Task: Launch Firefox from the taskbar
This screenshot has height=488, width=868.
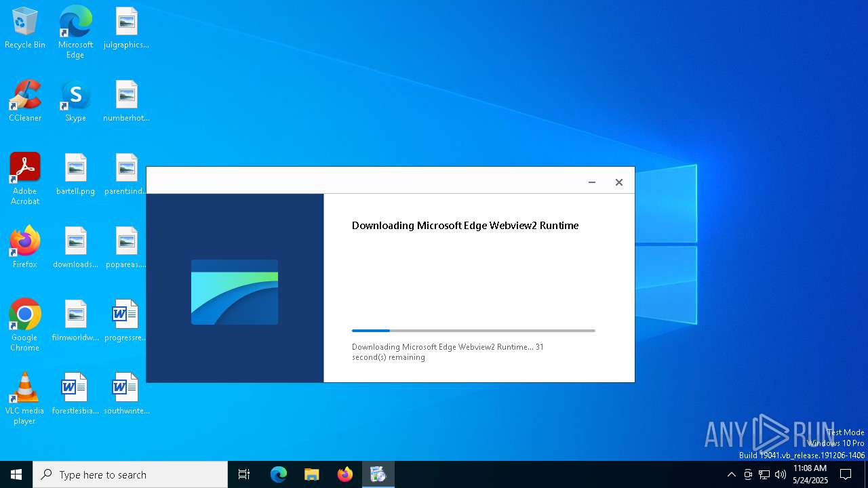Action: [x=345, y=474]
